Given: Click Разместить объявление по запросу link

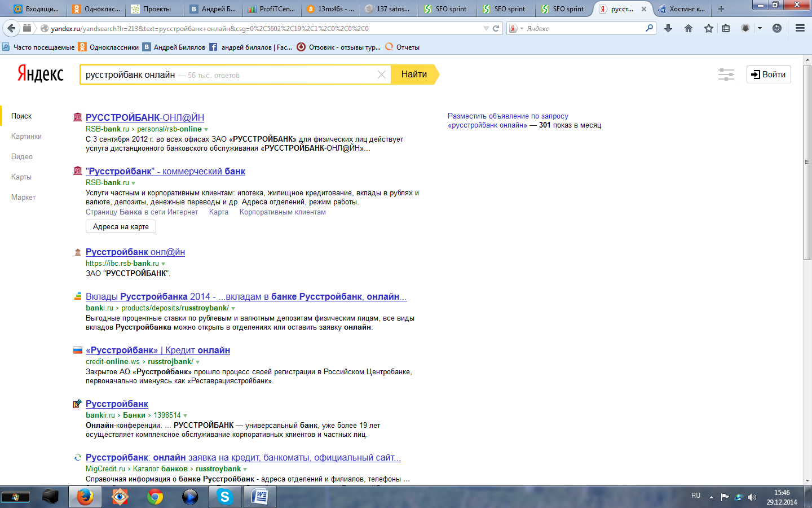Looking at the screenshot, I should click(x=508, y=116).
